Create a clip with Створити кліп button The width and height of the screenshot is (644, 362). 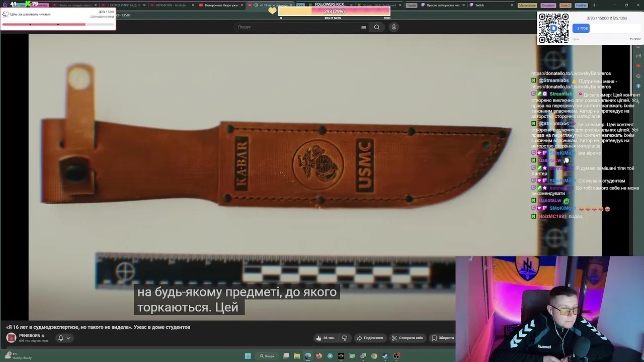(408, 338)
